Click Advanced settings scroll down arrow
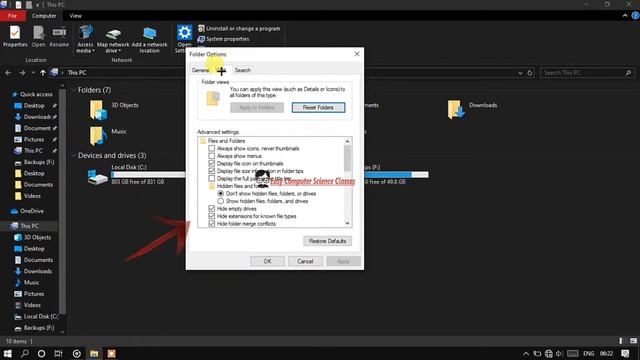The height and width of the screenshot is (360, 640). click(347, 223)
